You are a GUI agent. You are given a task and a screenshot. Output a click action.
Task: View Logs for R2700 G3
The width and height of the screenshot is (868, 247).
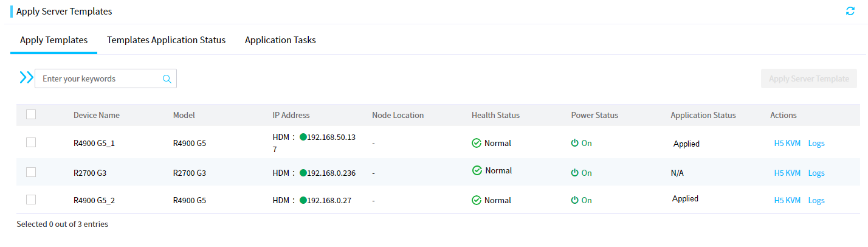tap(816, 173)
